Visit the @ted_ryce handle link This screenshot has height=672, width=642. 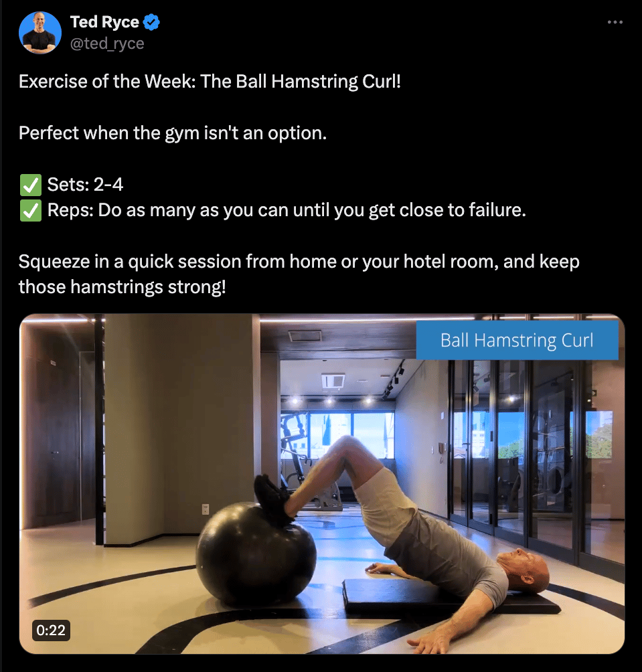click(107, 44)
